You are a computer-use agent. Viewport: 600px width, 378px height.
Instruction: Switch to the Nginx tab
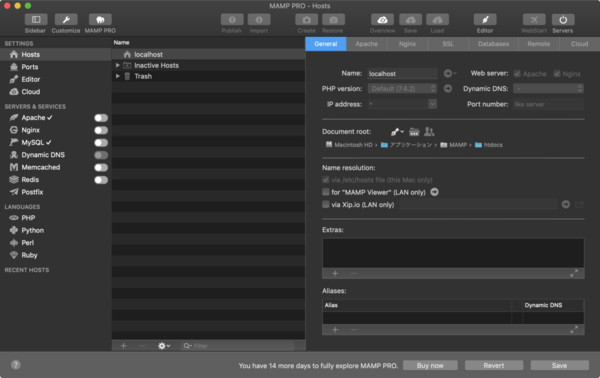click(x=407, y=44)
